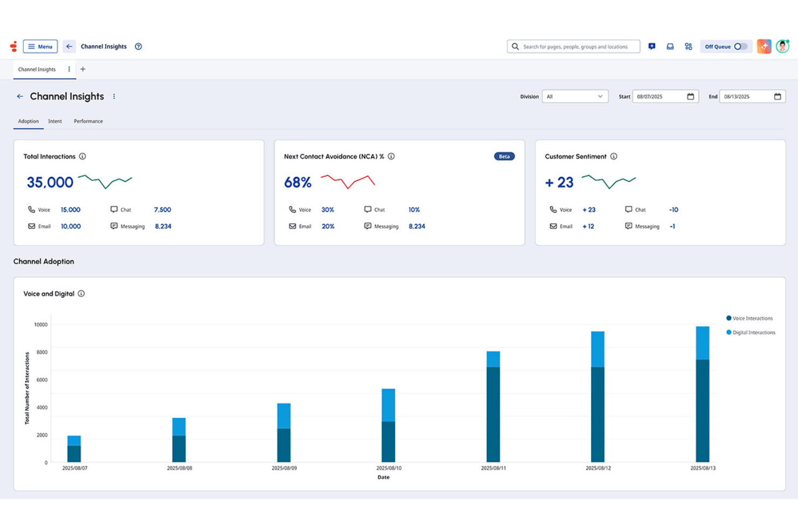Select the Channel Insights workspace tab
This screenshot has width=798, height=532.
(x=37, y=69)
